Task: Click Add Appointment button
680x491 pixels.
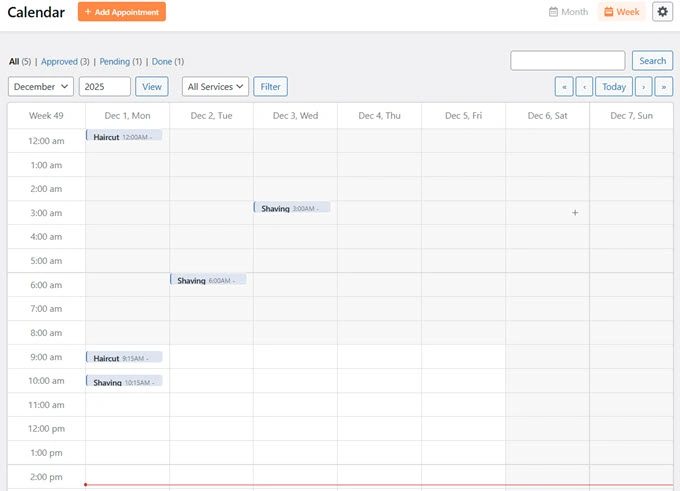Action: [121, 12]
